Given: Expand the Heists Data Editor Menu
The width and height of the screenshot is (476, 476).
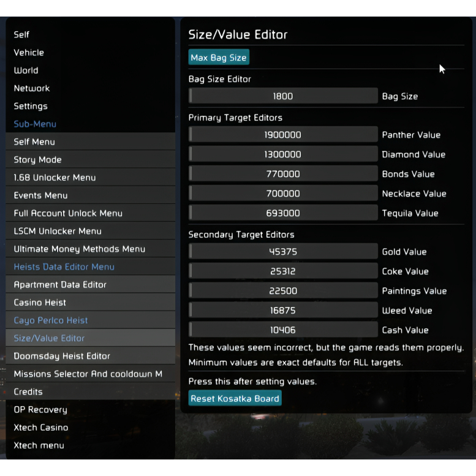Looking at the screenshot, I should [64, 266].
